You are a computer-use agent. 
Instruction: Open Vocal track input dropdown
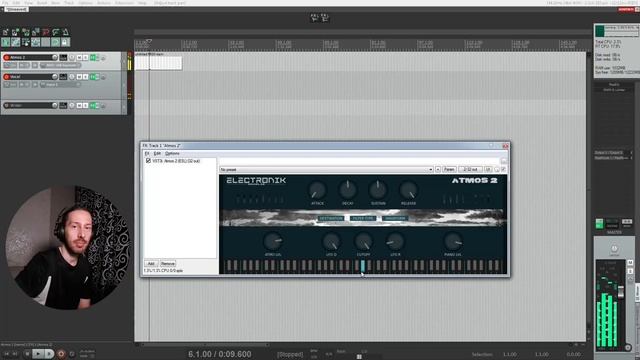60,84
